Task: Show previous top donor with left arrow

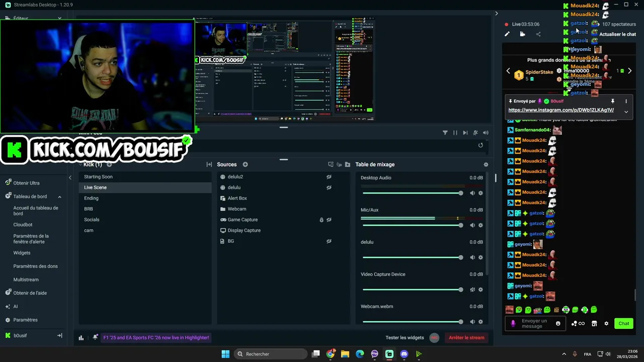Action: [x=508, y=71]
